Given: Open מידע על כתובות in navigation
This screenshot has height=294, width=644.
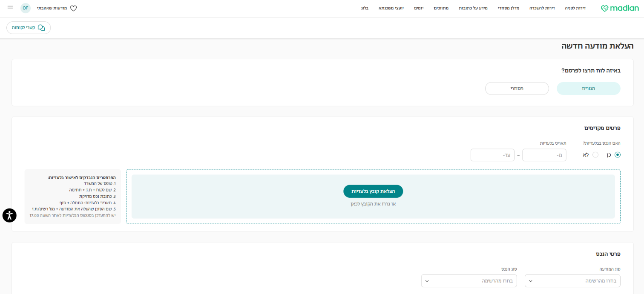Looking at the screenshot, I should click(473, 8).
